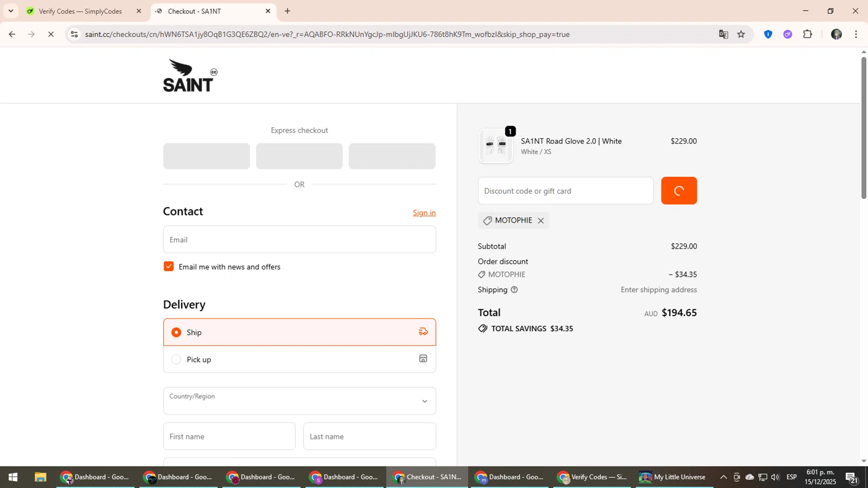868x488 pixels.
Task: Open the notification center icon
Action: 852,478
